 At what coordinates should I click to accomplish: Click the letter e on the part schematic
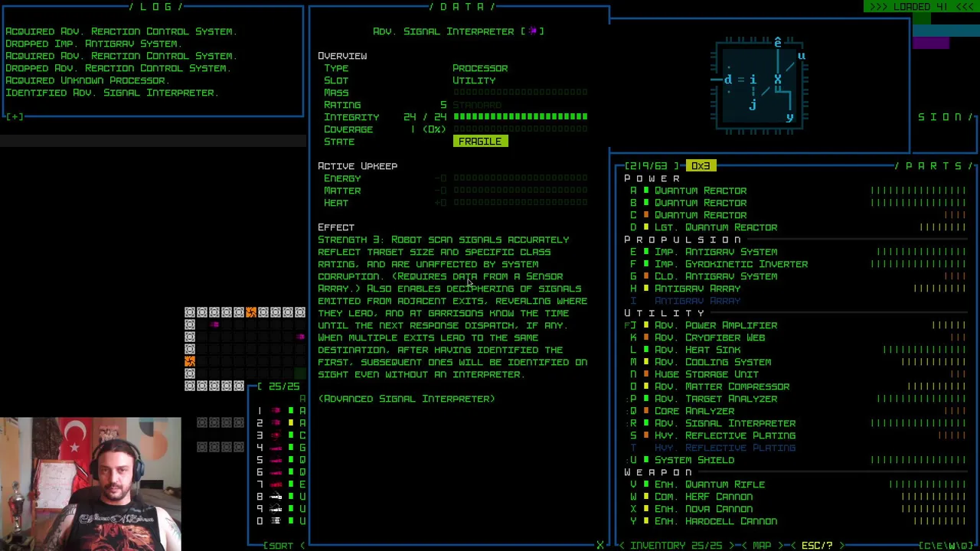coord(777,43)
